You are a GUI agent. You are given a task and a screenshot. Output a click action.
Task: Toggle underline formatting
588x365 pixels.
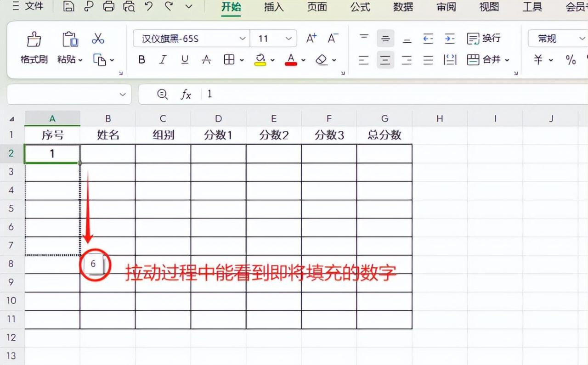[185, 60]
